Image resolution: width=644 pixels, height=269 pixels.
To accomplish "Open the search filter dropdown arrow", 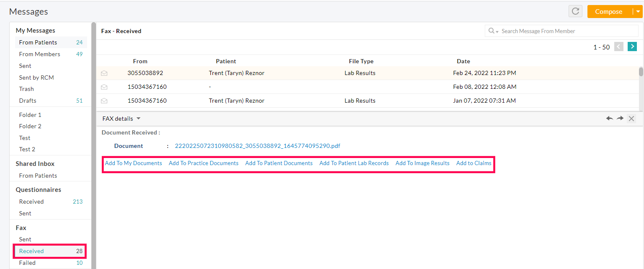I will click(x=497, y=31).
